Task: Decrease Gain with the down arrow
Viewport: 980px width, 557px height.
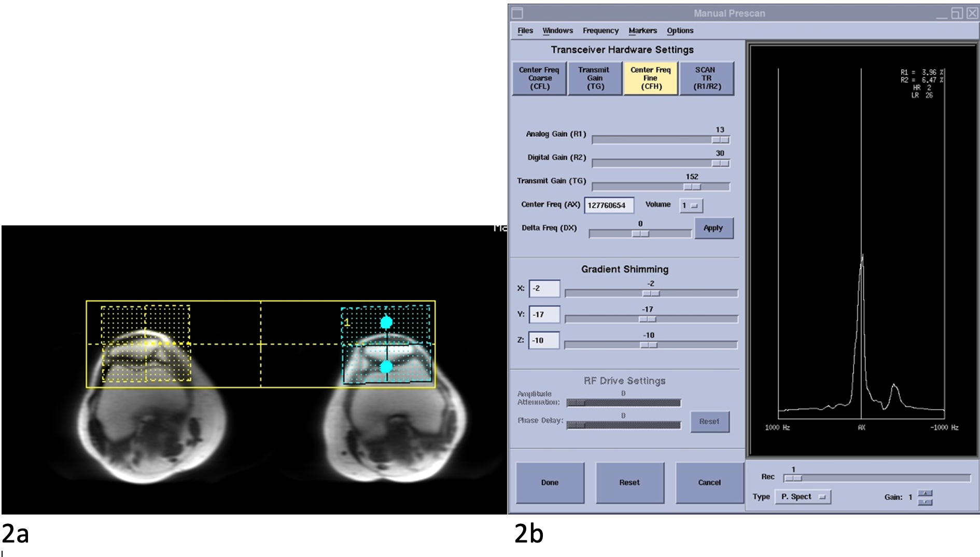Action: (925, 502)
